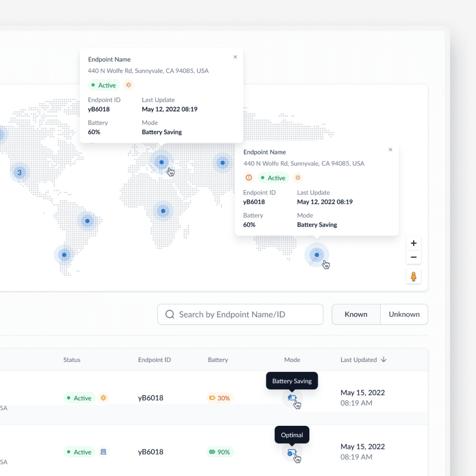The height and width of the screenshot is (476, 476).
Task: Switch to the Unknown tab
Action: [404, 314]
